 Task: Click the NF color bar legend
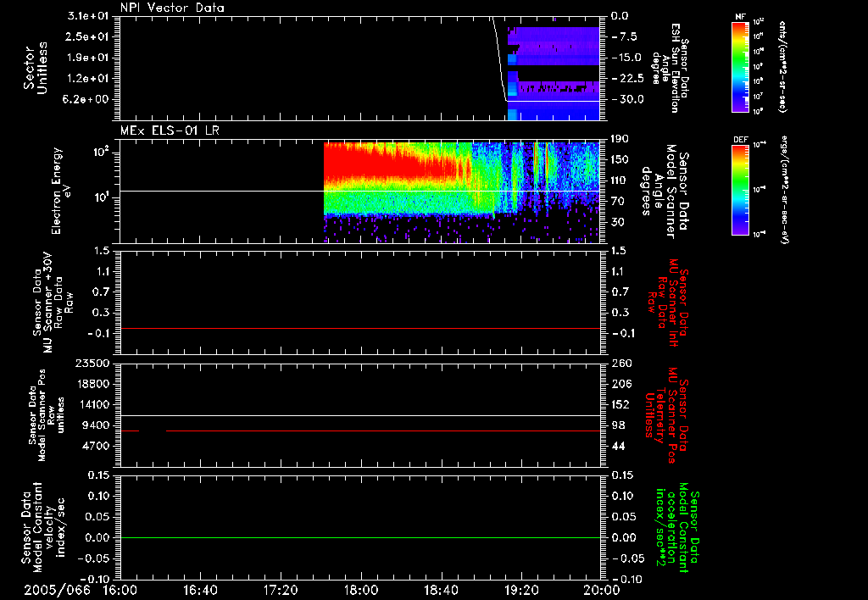coord(740,66)
